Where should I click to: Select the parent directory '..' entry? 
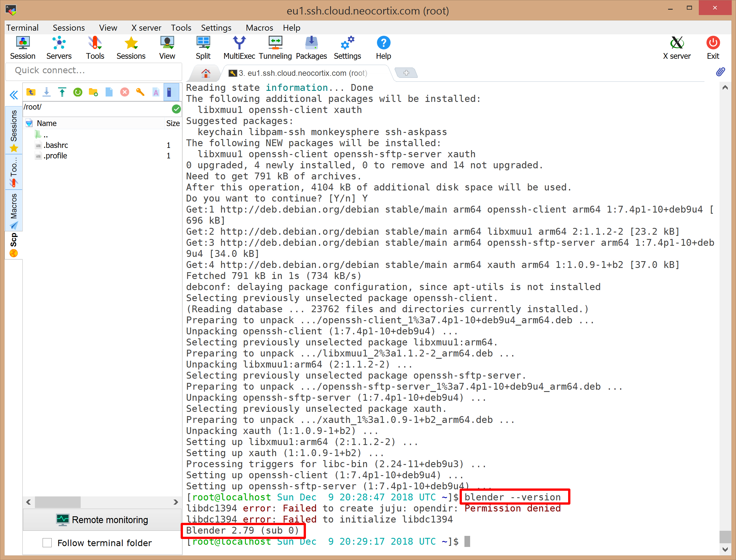click(42, 135)
